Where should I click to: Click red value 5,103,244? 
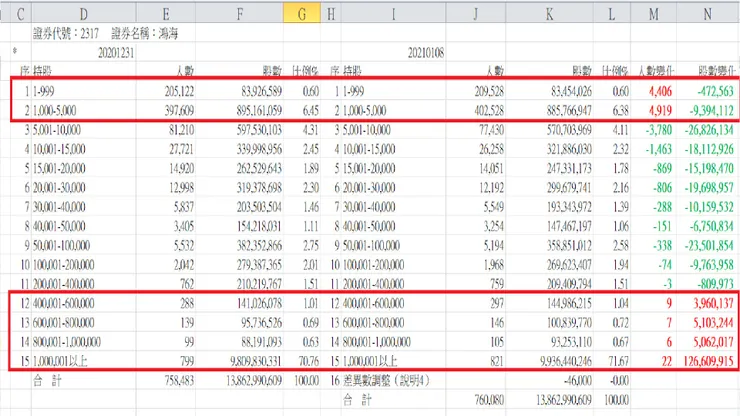(714, 323)
